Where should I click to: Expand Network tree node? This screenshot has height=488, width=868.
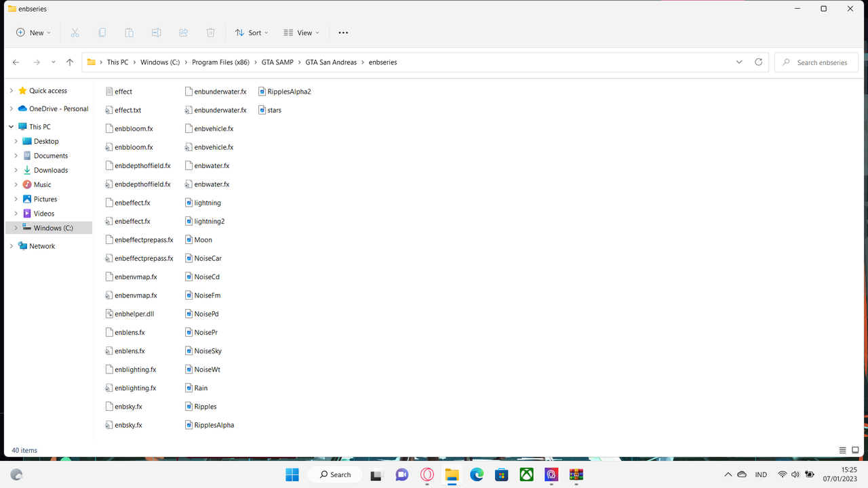(11, 246)
